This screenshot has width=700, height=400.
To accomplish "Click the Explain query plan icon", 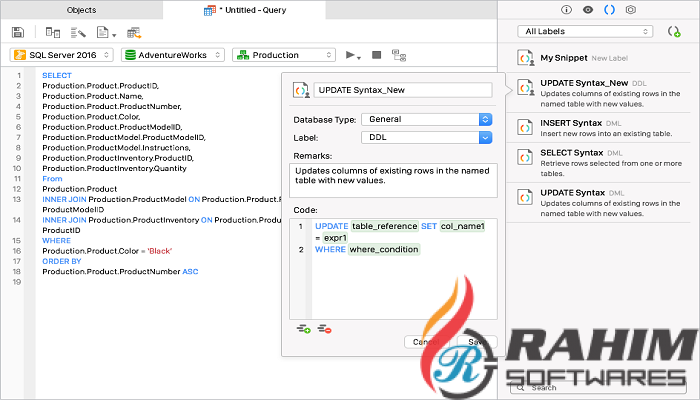I will coord(399,55).
